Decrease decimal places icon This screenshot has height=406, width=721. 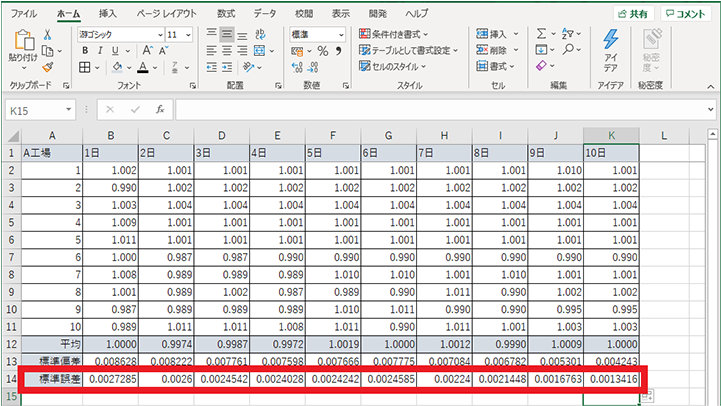[313, 68]
